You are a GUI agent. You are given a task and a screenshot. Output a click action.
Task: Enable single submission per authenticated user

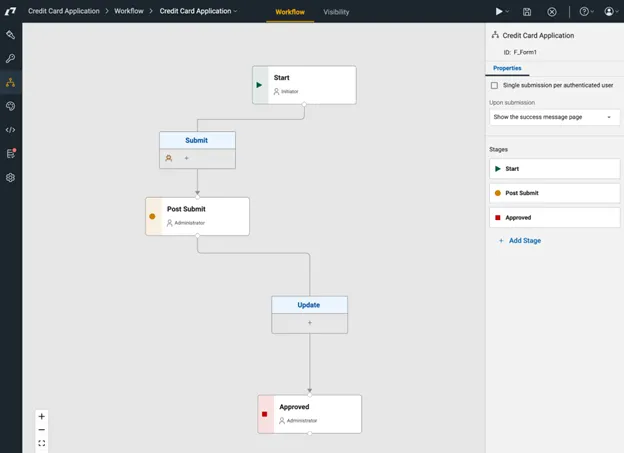tap(494, 86)
